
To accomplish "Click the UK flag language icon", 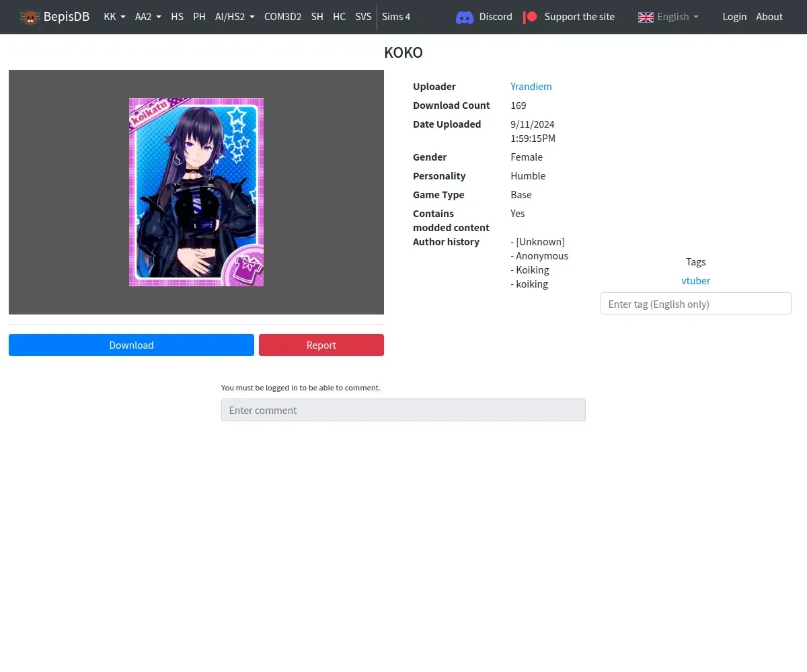I will pos(646,17).
